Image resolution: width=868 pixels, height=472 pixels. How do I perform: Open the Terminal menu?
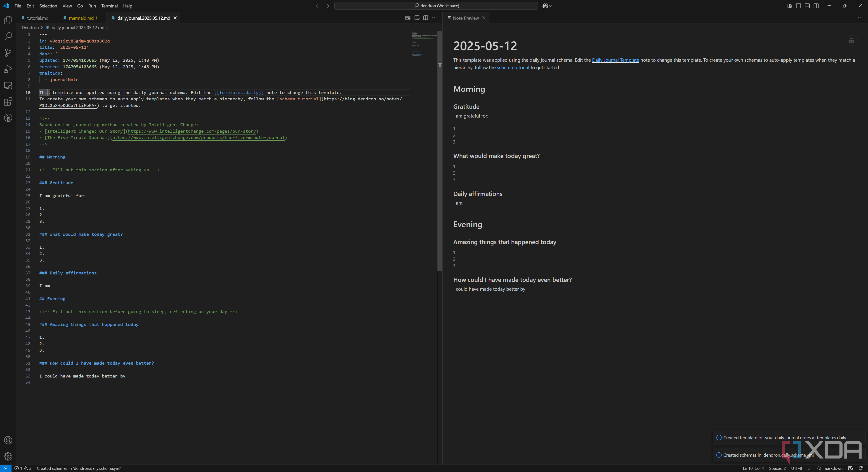point(109,6)
